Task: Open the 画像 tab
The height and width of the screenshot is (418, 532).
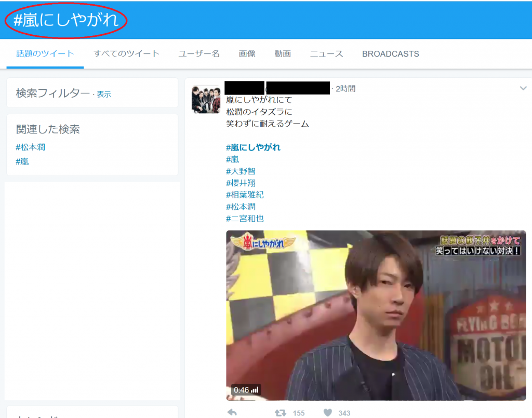Action: point(247,53)
